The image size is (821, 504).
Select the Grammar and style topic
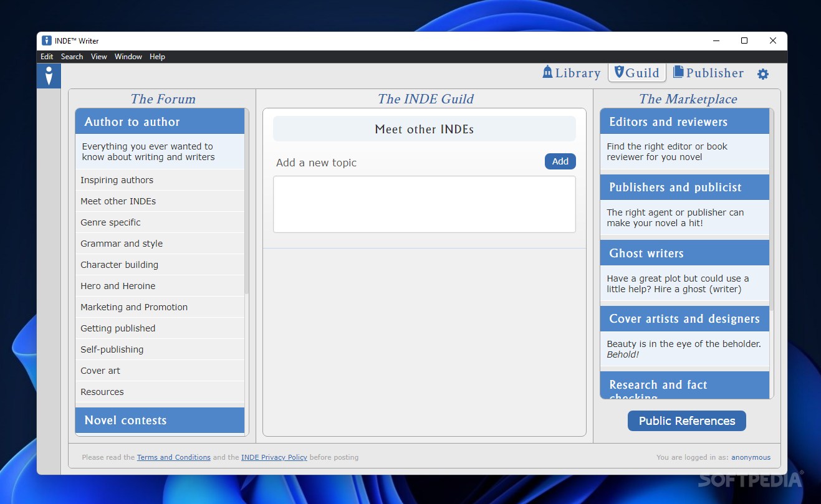tap(160, 244)
